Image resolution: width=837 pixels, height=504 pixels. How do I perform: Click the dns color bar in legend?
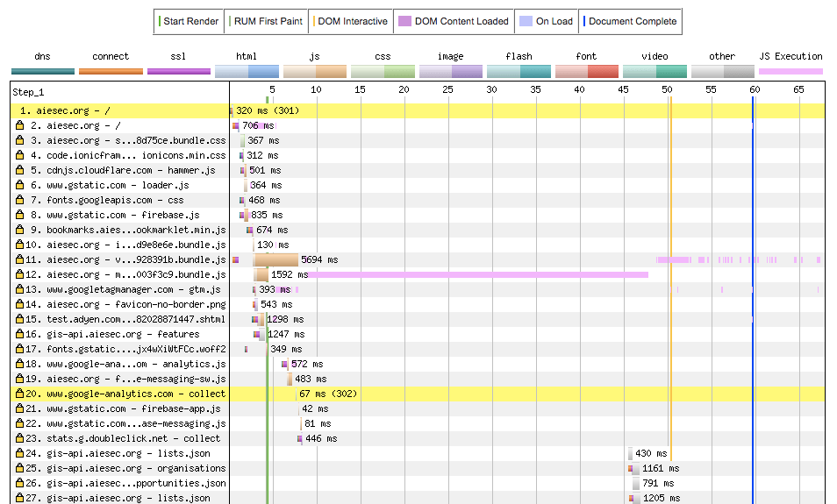pos(43,72)
